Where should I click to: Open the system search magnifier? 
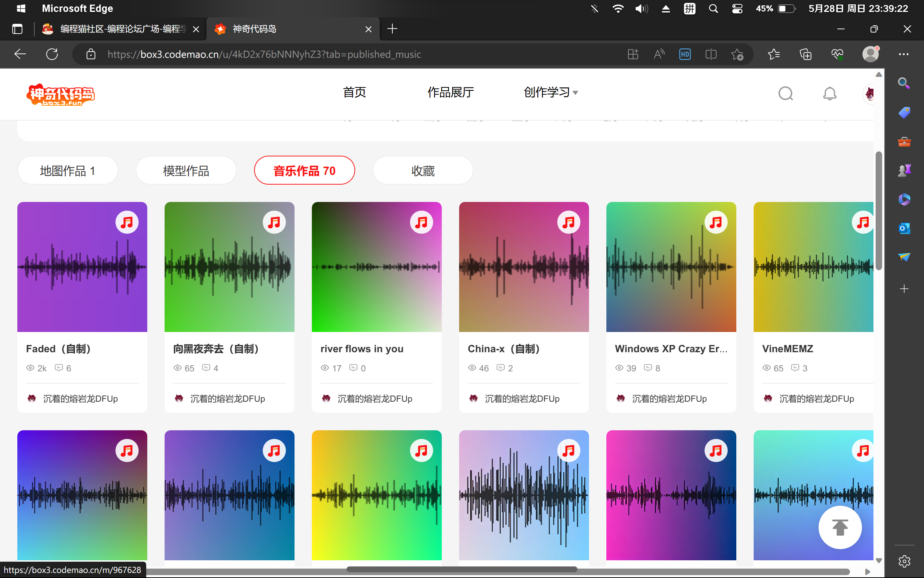713,8
